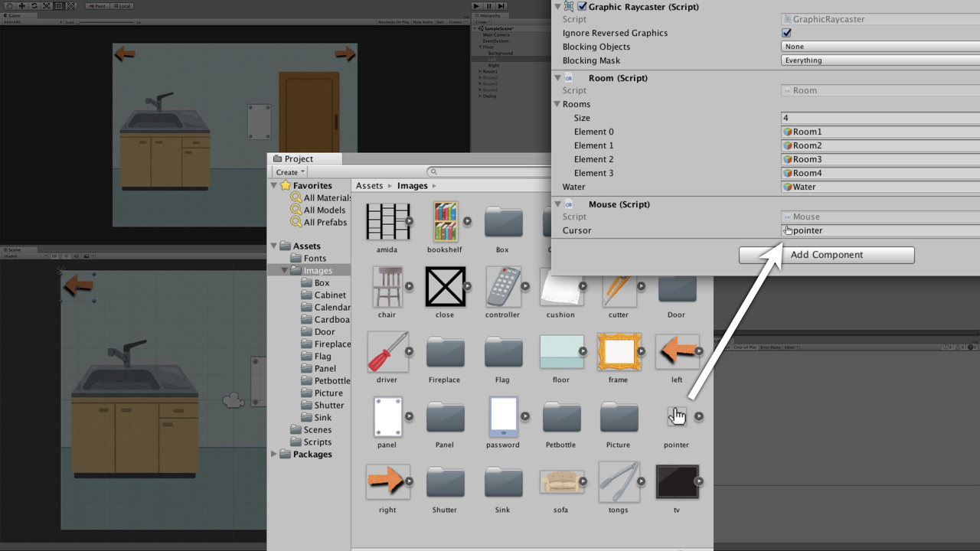
Task: Select the Move tool in the toolbar
Action: point(21,6)
